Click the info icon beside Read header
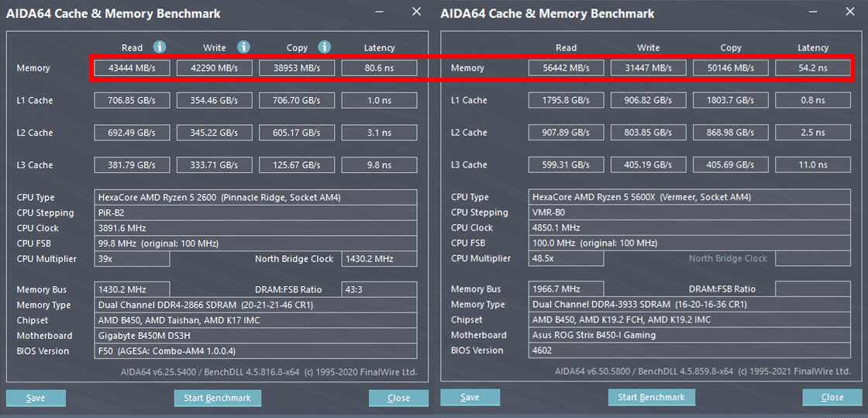Viewport: 868px width, 418px height. click(x=160, y=47)
